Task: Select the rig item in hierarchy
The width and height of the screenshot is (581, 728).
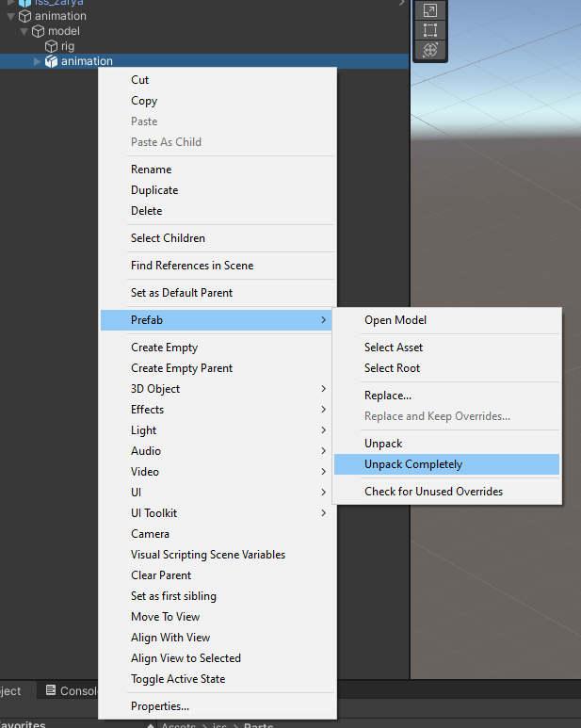Action: tap(68, 46)
